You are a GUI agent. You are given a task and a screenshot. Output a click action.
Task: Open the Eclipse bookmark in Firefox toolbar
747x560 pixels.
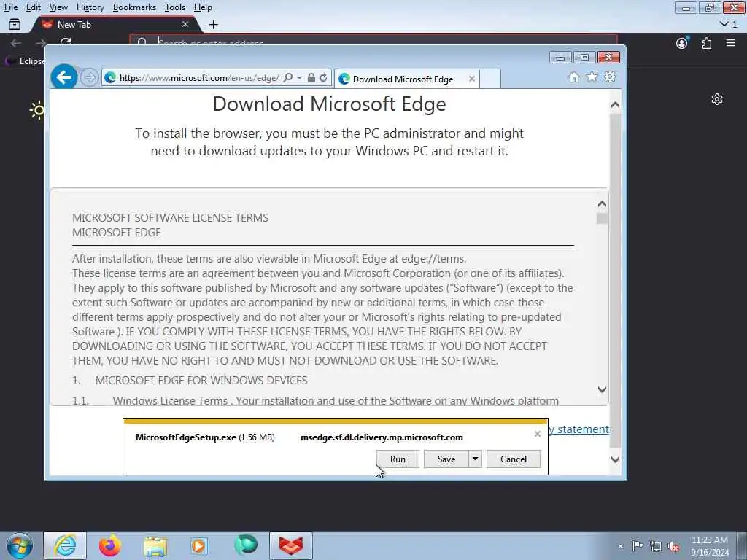click(x=25, y=61)
